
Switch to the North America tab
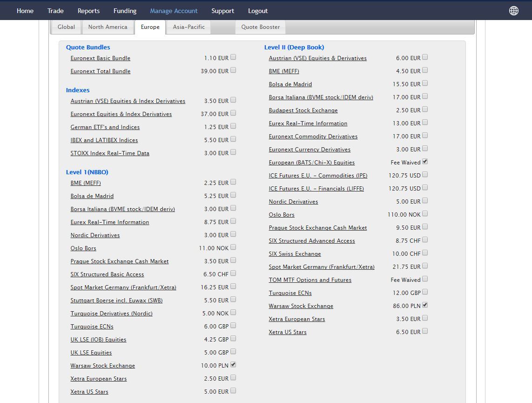[108, 27]
